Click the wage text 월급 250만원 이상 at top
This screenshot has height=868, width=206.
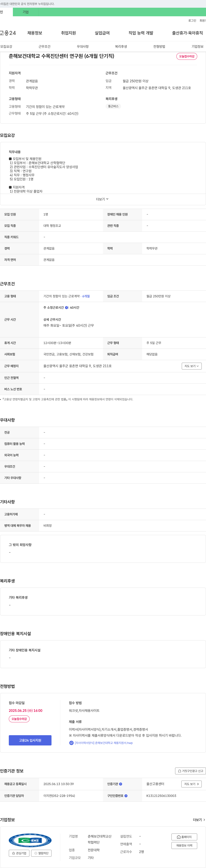point(135,81)
